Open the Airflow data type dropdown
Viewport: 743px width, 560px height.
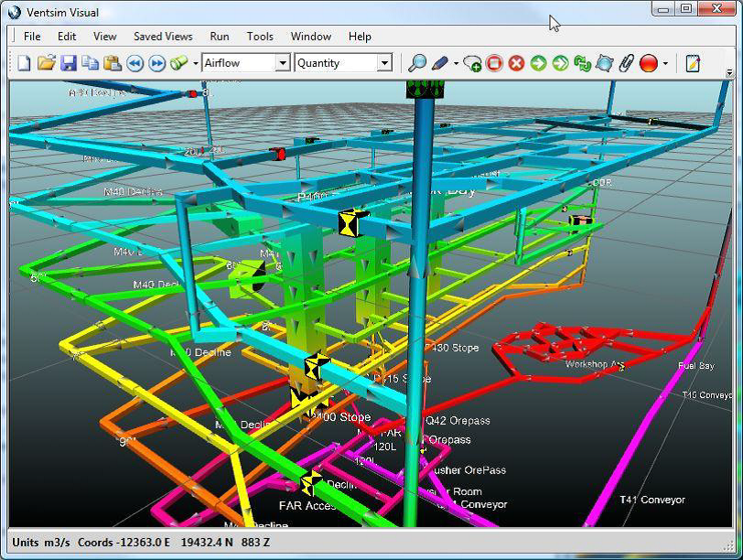(x=283, y=63)
